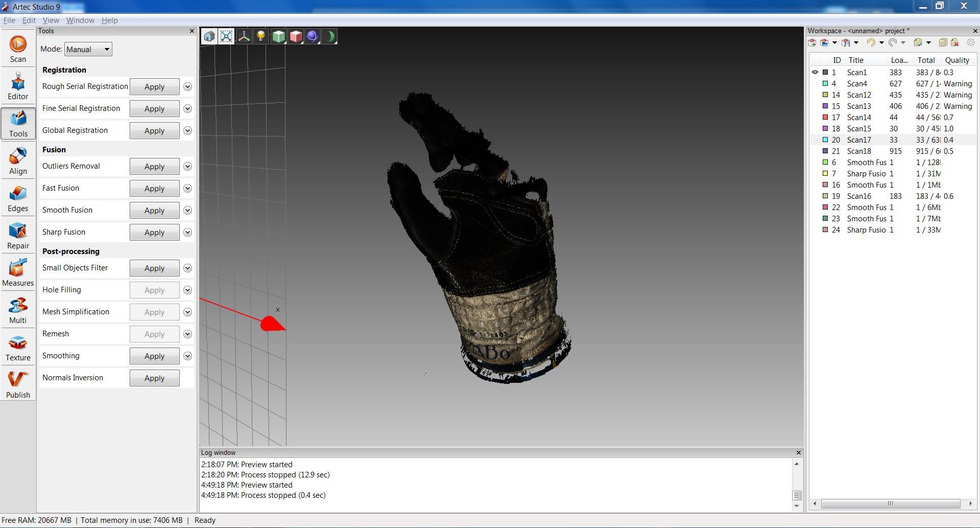Open the File menu
The height and width of the screenshot is (528, 980).
[x=9, y=20]
